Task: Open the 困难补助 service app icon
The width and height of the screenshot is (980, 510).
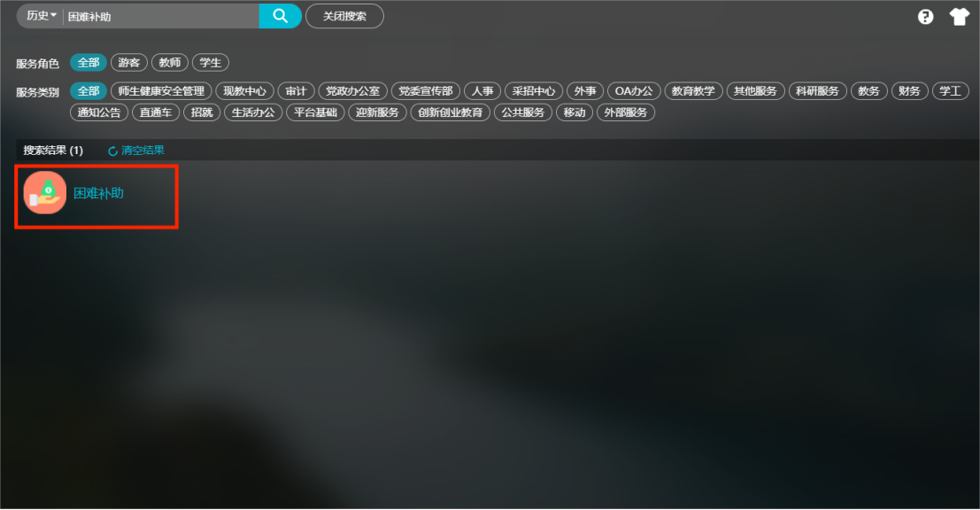Action: 45,193
